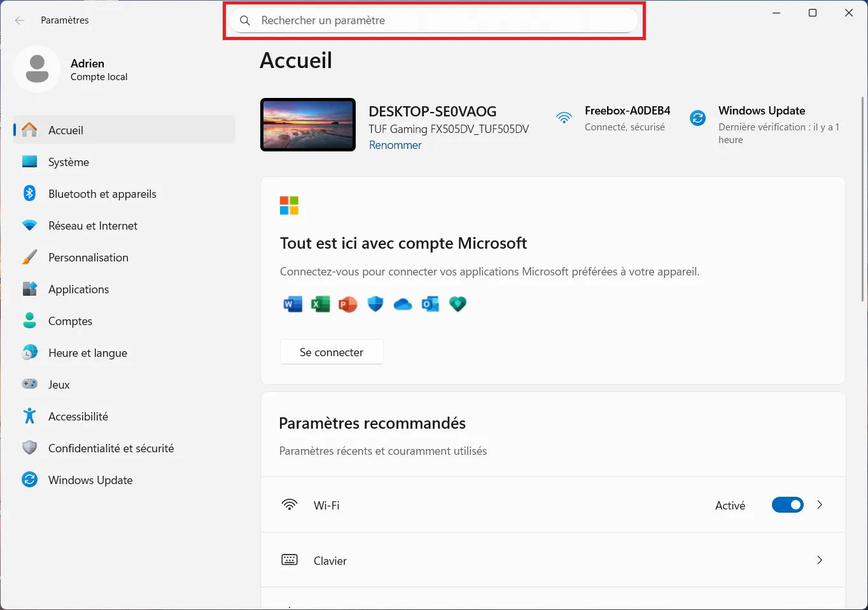Open the Clavier settings via its chevron
Screen dimensions: 868x610
[x=820, y=560]
